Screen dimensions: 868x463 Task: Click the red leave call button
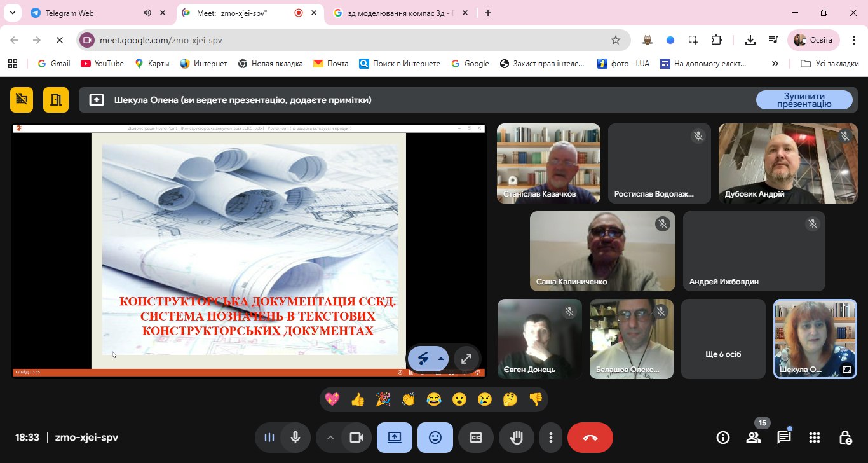[x=590, y=438]
